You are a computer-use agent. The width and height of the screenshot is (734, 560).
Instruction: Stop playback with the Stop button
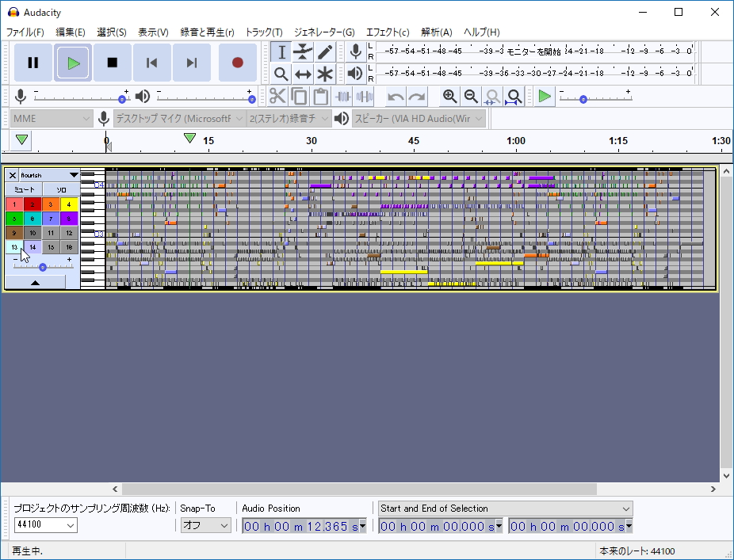[113, 63]
